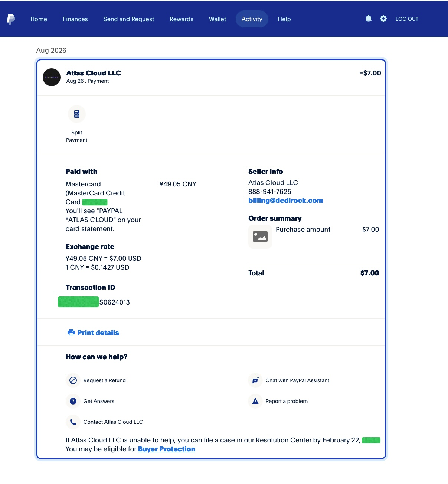Click the Get Answers question mark icon
Screen dimensions: 448x484
73,401
